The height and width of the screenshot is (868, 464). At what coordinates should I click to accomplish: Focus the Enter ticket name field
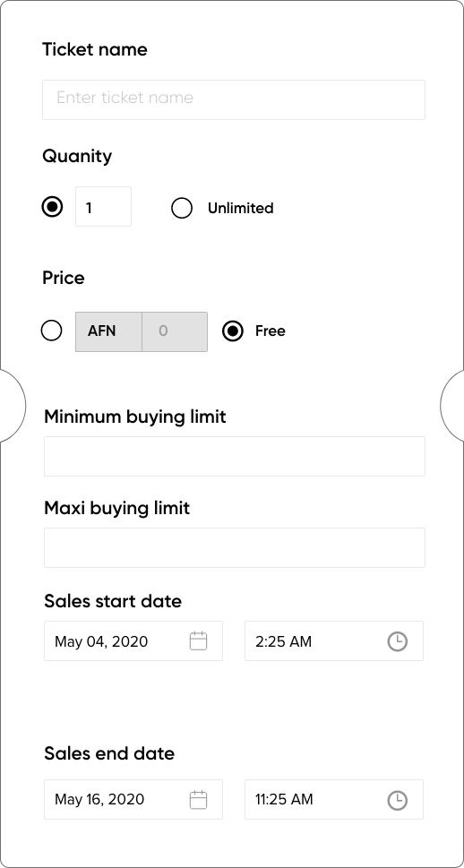[234, 99]
